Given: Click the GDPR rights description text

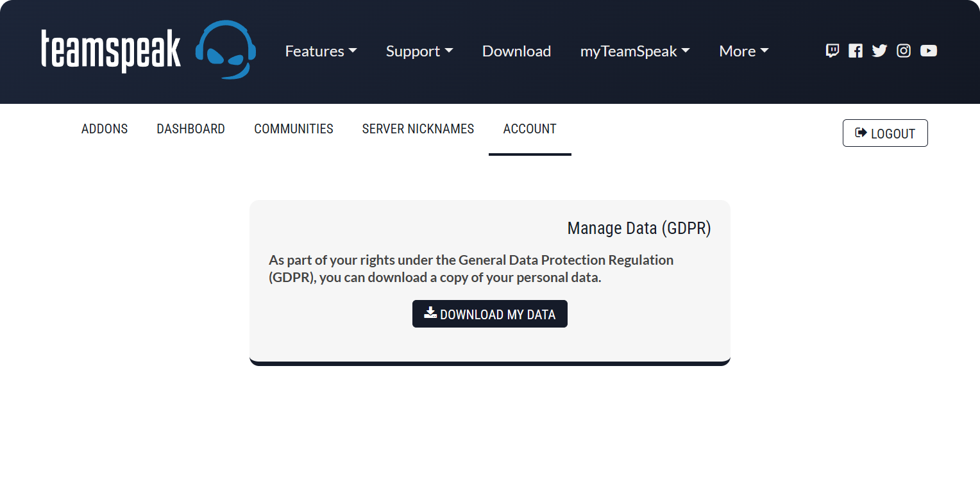Looking at the screenshot, I should tap(471, 269).
